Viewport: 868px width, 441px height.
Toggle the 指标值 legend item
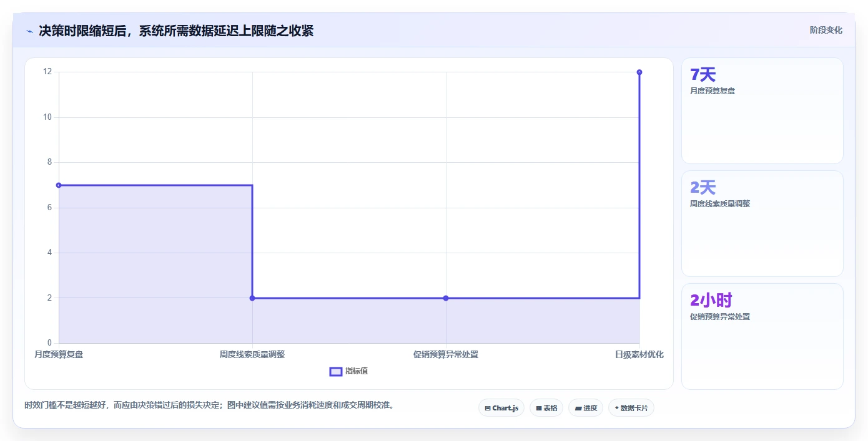pos(349,371)
